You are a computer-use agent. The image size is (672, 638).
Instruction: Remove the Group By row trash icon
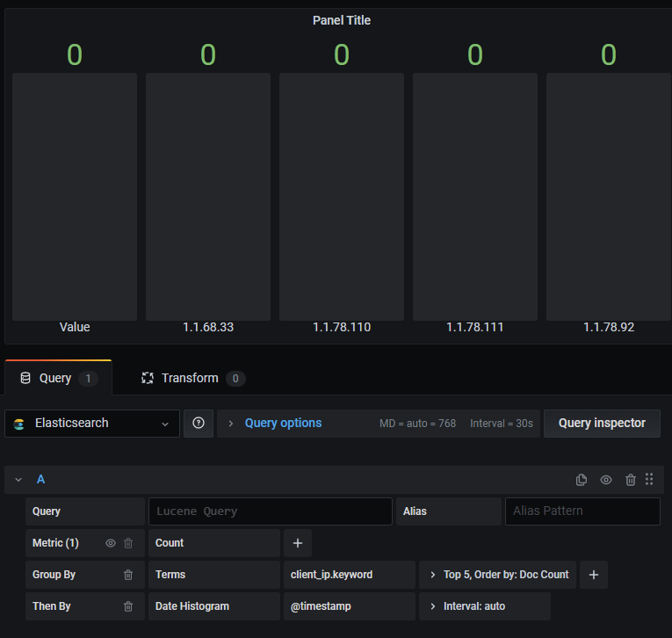128,575
